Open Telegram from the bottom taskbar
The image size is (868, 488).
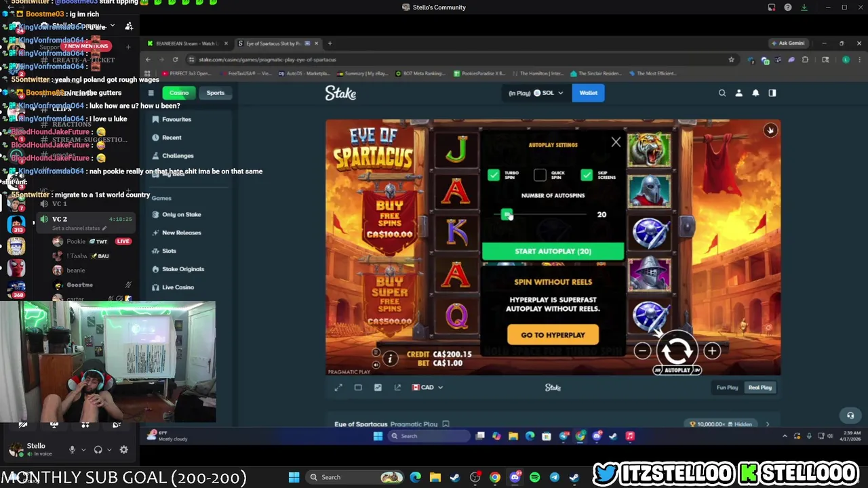tap(554, 477)
